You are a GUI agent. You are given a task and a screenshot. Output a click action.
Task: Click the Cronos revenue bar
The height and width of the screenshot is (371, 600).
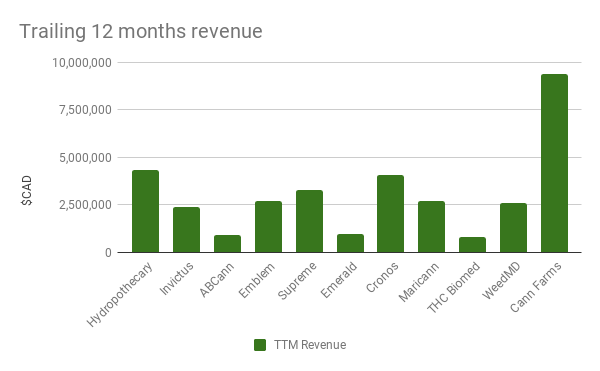tap(390, 214)
